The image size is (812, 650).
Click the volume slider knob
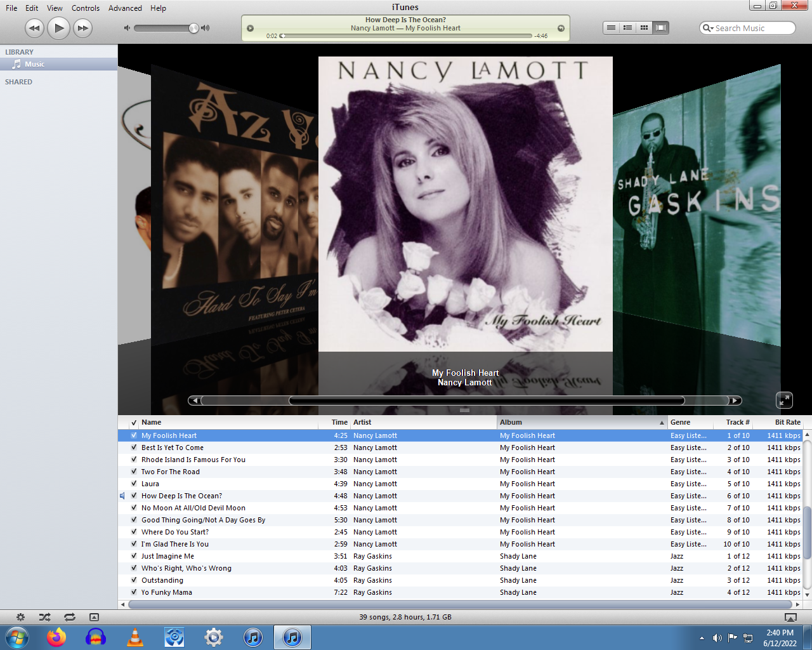pos(193,28)
